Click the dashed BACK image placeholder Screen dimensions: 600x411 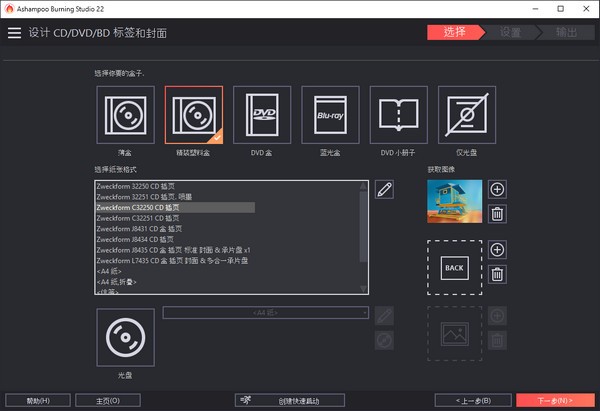(455, 267)
